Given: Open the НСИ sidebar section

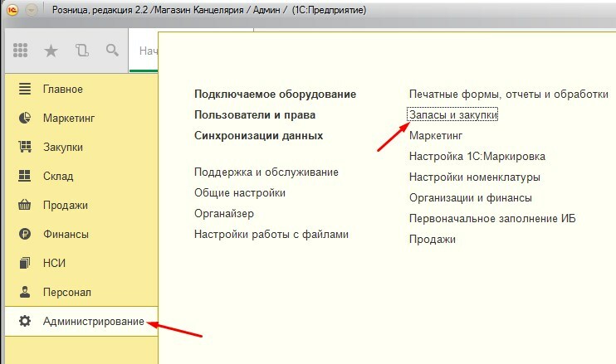Looking at the screenshot, I should click(54, 263).
